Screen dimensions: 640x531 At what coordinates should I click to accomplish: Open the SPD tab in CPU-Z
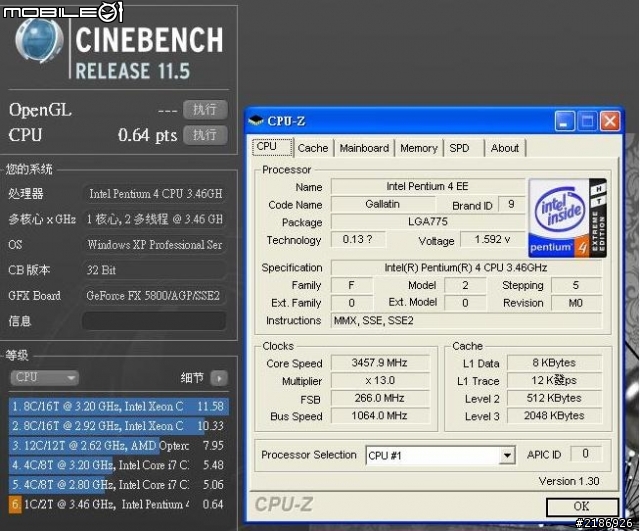click(463, 148)
